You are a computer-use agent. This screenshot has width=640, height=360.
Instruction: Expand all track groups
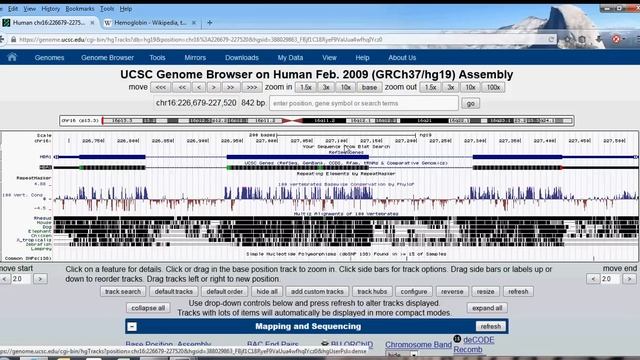[487, 308]
